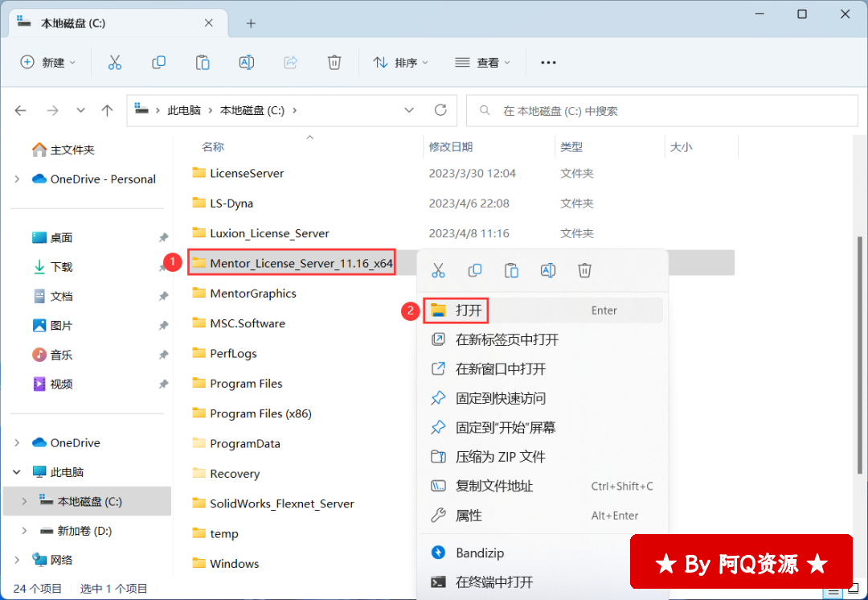
Task: Click the Paste icon in the context menu
Action: 511,270
